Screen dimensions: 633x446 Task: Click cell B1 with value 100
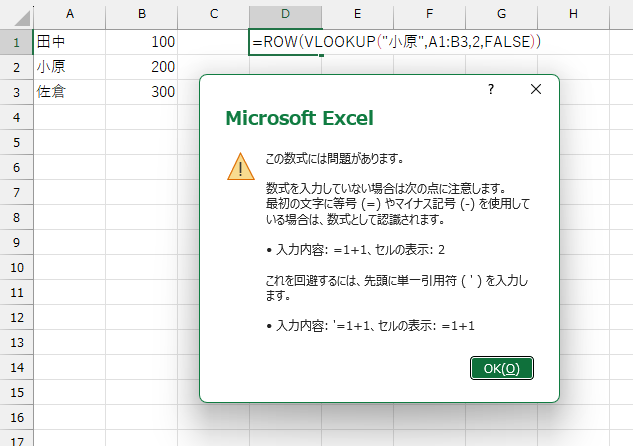tap(142, 42)
